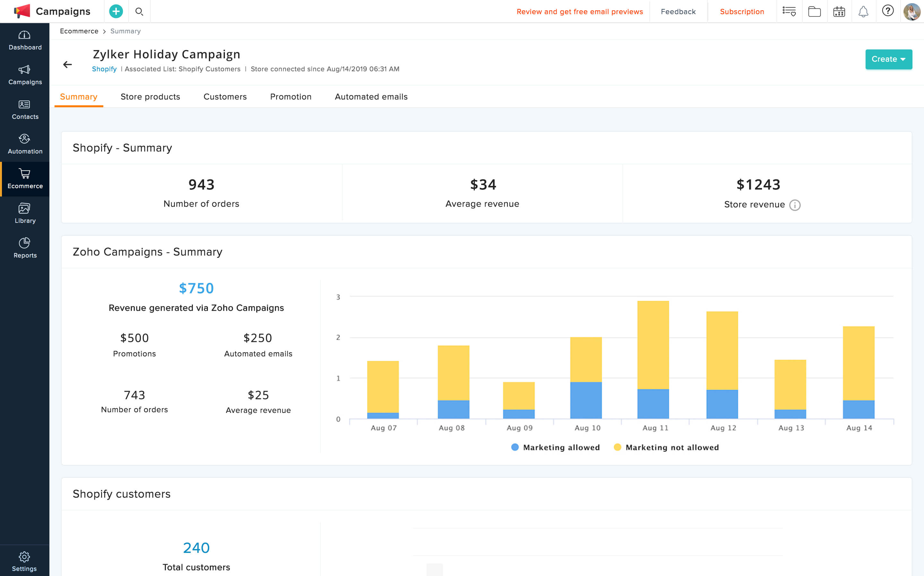Switch to the Store products tab
Screen dimensions: 924x576
[x=150, y=97]
